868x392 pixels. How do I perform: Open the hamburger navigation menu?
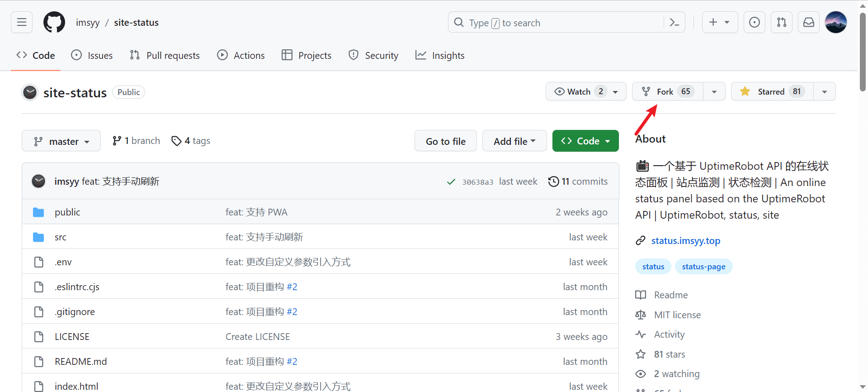pyautogui.click(x=22, y=22)
